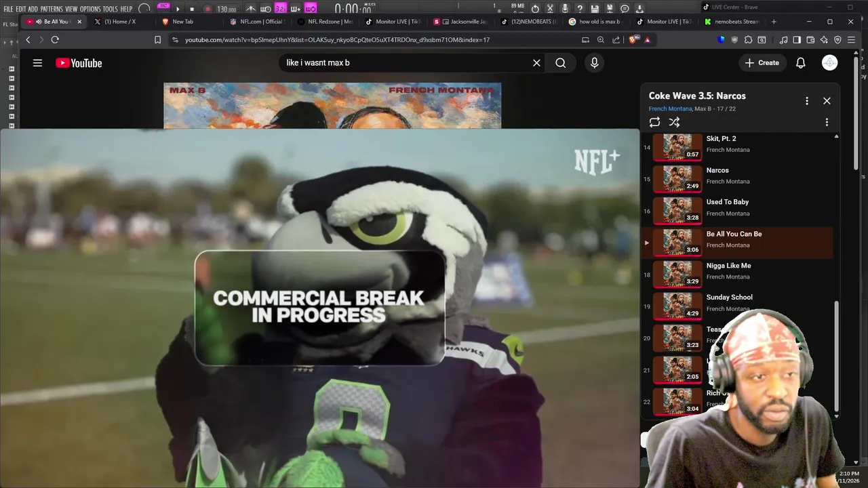Open FL Studio FILE menu

pos(8,9)
